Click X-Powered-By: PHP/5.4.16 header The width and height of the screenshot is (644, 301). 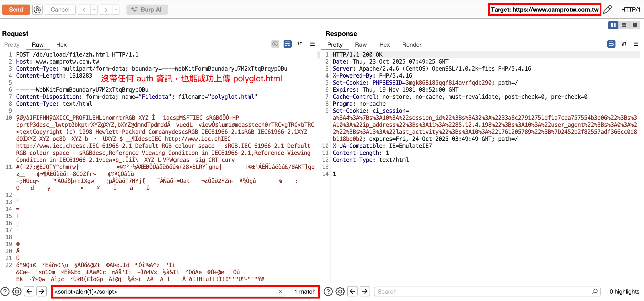(x=372, y=75)
